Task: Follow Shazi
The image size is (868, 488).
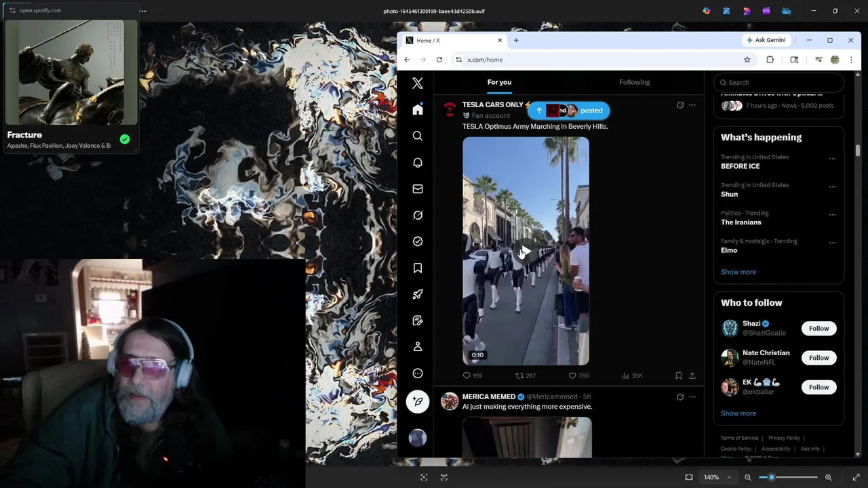Action: pyautogui.click(x=818, y=329)
